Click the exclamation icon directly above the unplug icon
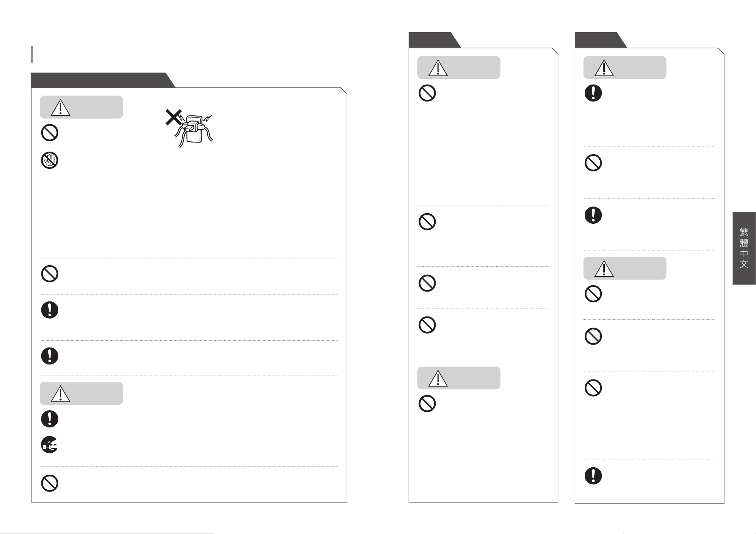The width and height of the screenshot is (756, 534). pyautogui.click(x=49, y=419)
